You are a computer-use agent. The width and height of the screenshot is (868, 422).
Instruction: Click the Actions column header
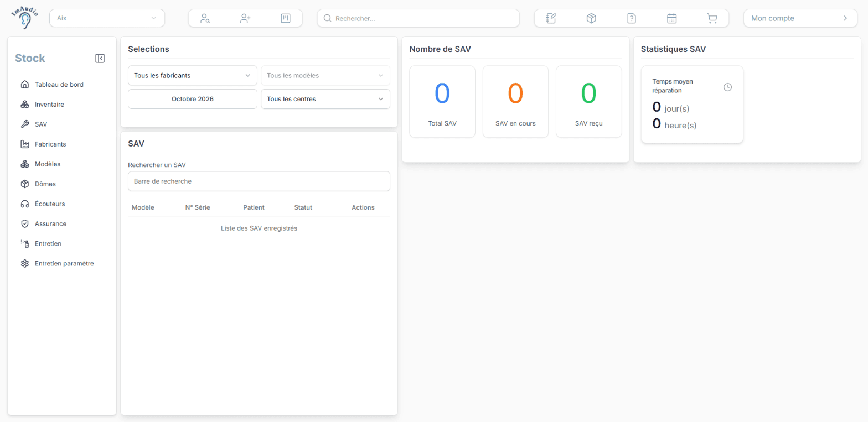(x=363, y=208)
